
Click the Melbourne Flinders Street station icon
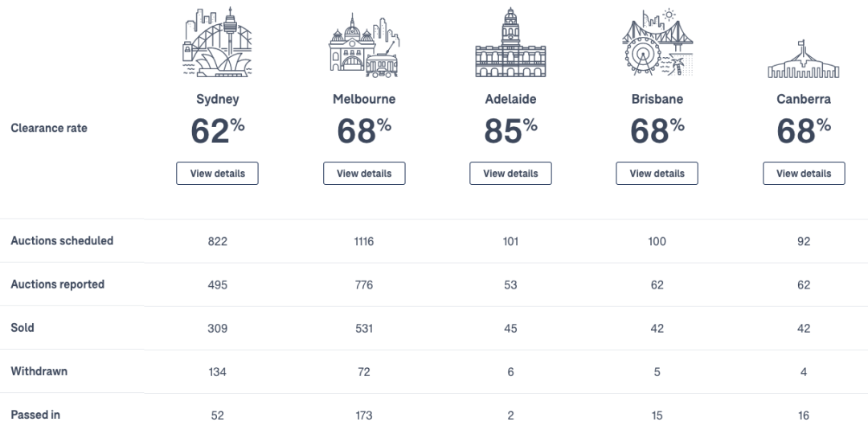[x=364, y=45]
